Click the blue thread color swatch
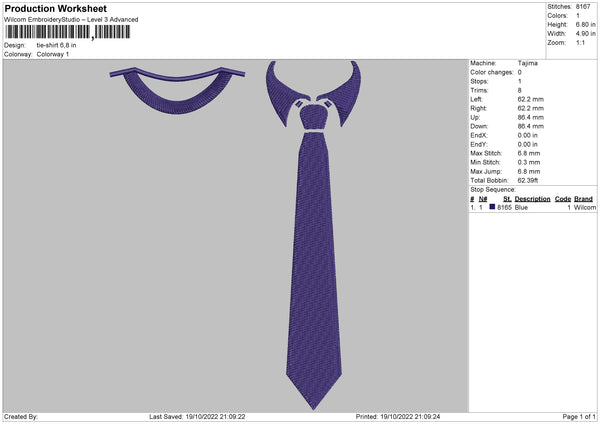Viewport: 600px width, 424px height. coord(492,207)
